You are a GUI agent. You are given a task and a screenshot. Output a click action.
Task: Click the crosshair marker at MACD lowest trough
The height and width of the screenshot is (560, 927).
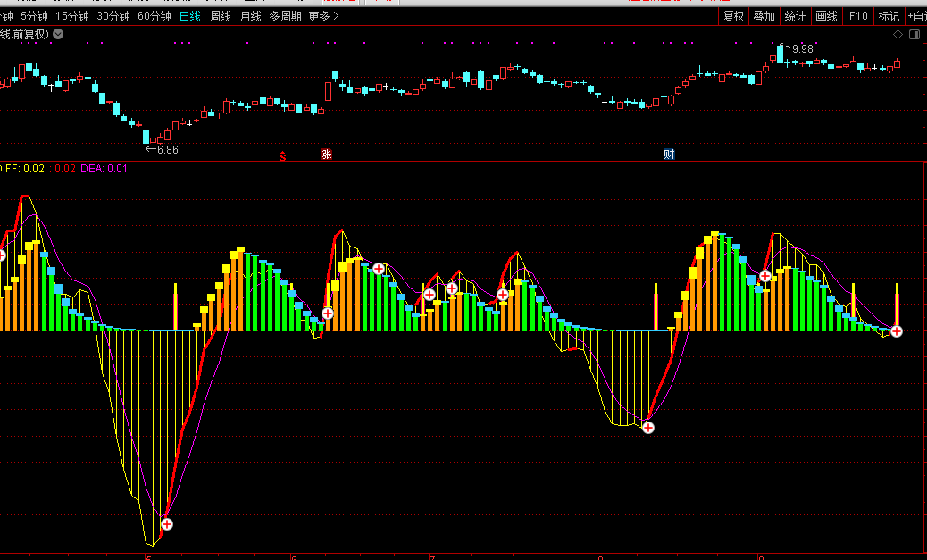pos(166,524)
